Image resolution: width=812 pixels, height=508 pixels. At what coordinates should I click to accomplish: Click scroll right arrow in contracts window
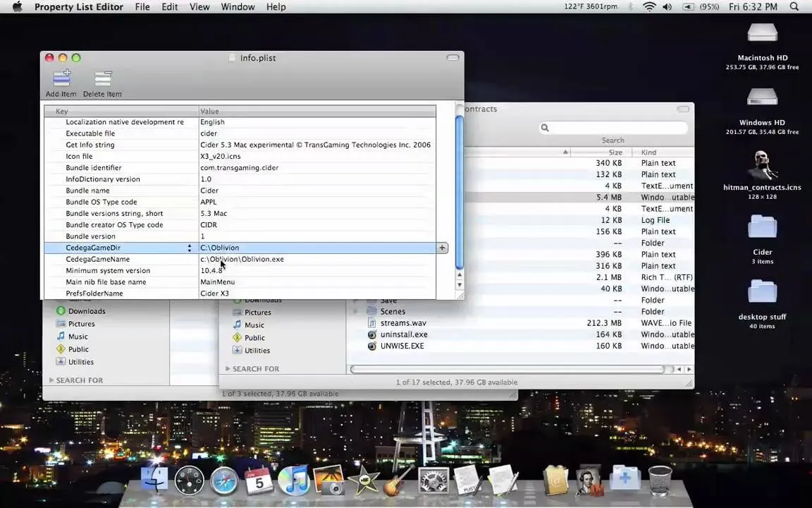pos(689,369)
